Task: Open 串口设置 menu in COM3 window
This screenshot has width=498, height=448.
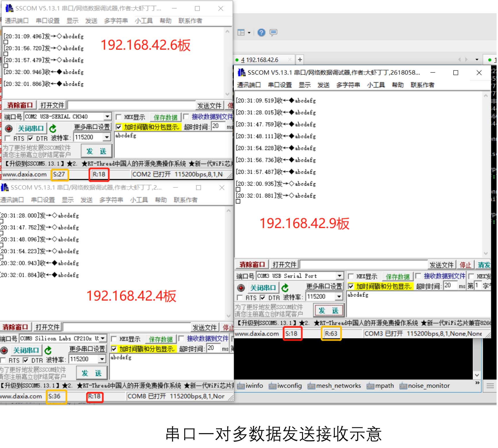Action: 279,85
